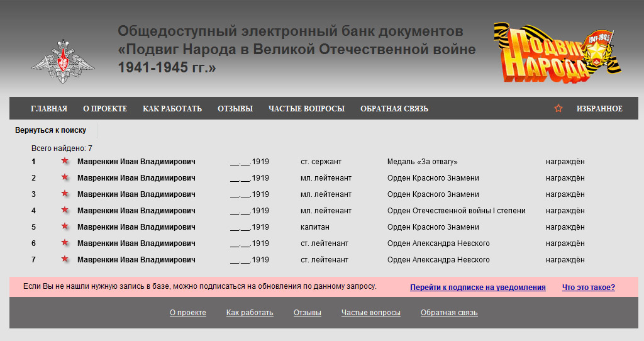
Task: Click the red star in row 1
Action: click(x=64, y=161)
